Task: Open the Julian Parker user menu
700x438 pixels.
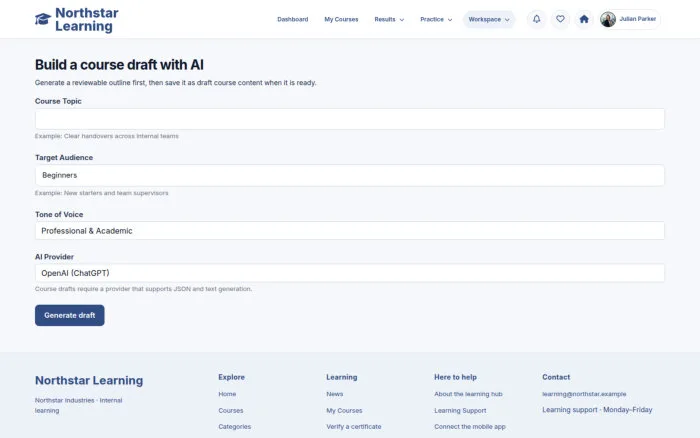Action: [x=629, y=19]
